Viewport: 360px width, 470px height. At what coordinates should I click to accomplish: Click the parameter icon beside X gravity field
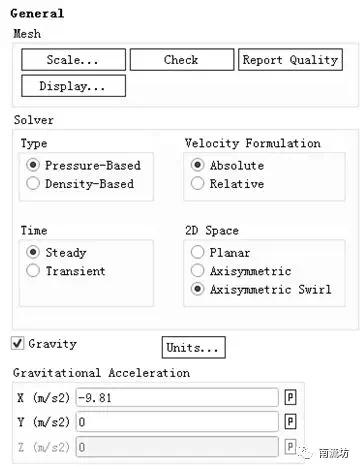(x=290, y=397)
